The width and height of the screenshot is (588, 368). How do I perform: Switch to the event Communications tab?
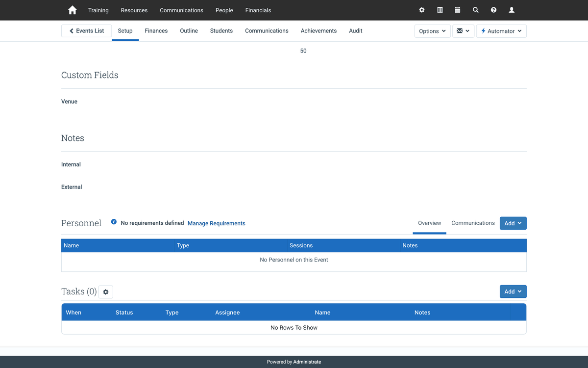(x=267, y=31)
